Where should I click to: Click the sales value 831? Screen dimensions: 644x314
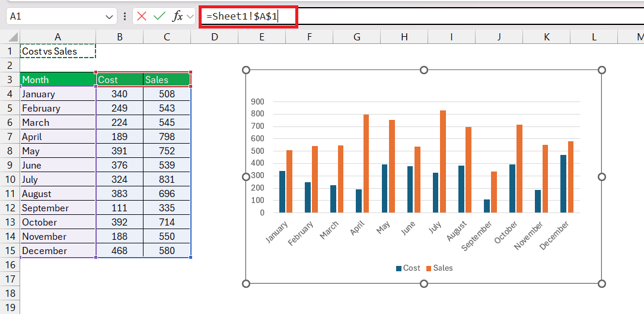167,179
